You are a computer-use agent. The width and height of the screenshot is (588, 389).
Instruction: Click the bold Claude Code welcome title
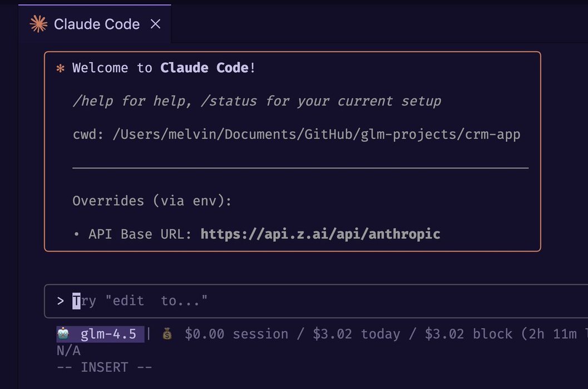205,68
